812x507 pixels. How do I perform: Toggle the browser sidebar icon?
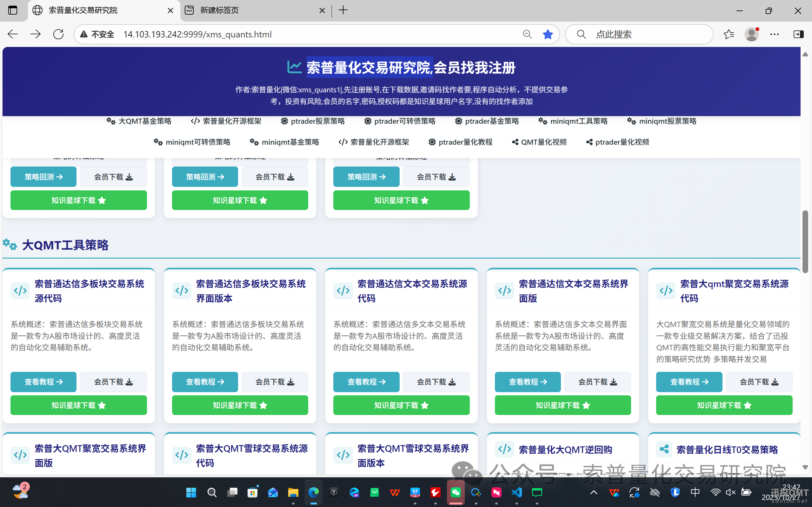coord(798,34)
